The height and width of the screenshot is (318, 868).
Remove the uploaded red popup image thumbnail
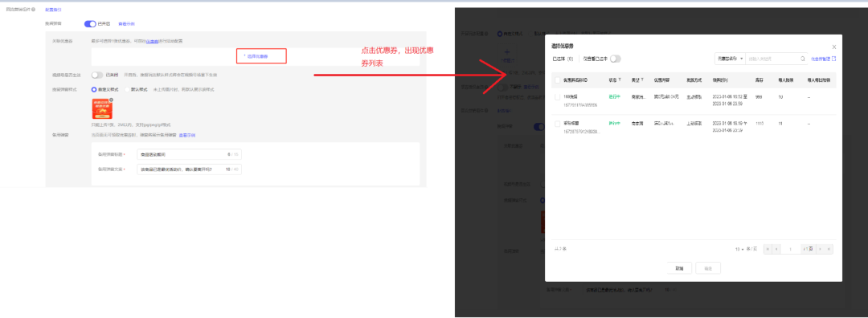point(111,100)
